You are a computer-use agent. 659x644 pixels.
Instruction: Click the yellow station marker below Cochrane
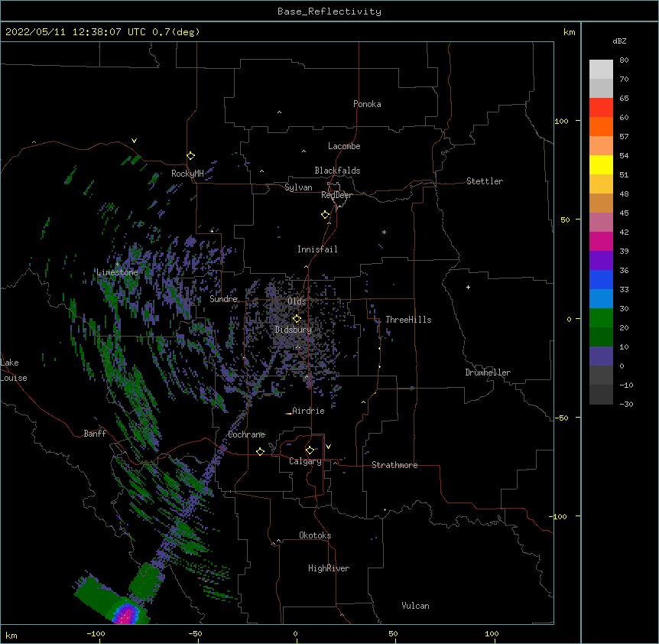260,451
